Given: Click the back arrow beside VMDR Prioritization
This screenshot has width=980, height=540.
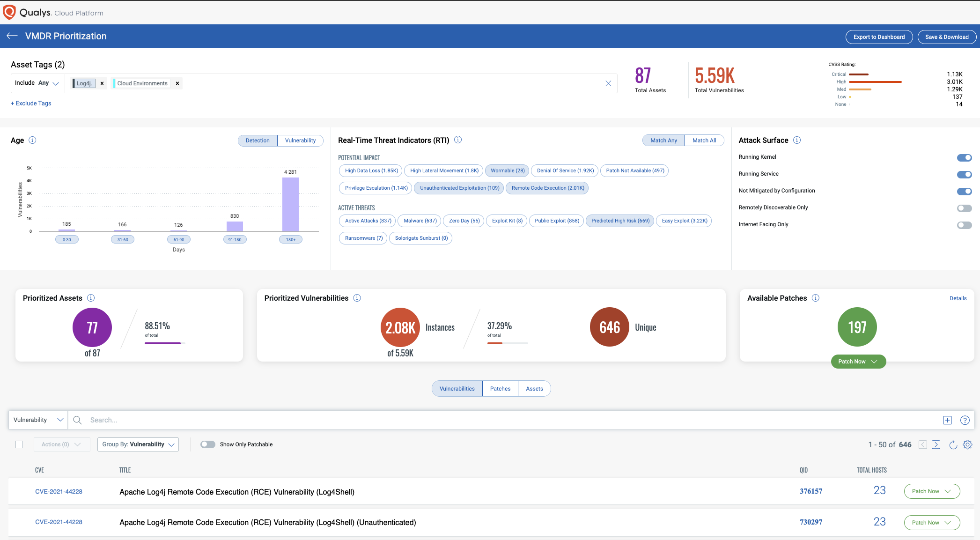Looking at the screenshot, I should 12,36.
